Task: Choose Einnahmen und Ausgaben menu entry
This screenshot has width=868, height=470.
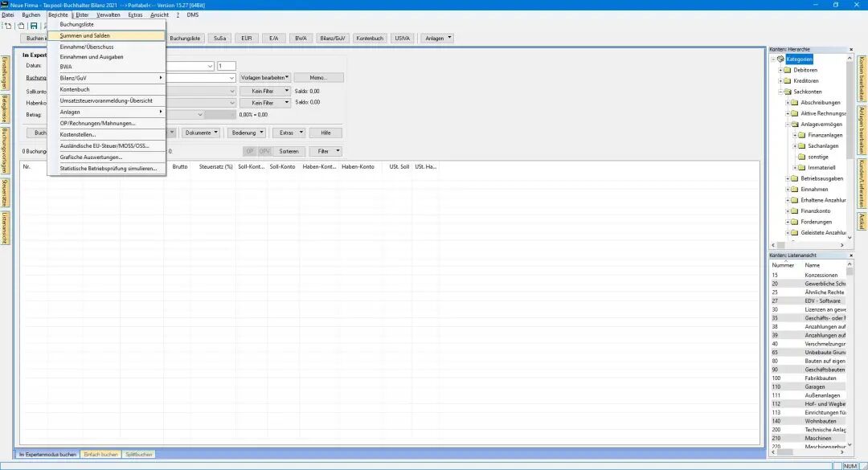Action: [106, 57]
